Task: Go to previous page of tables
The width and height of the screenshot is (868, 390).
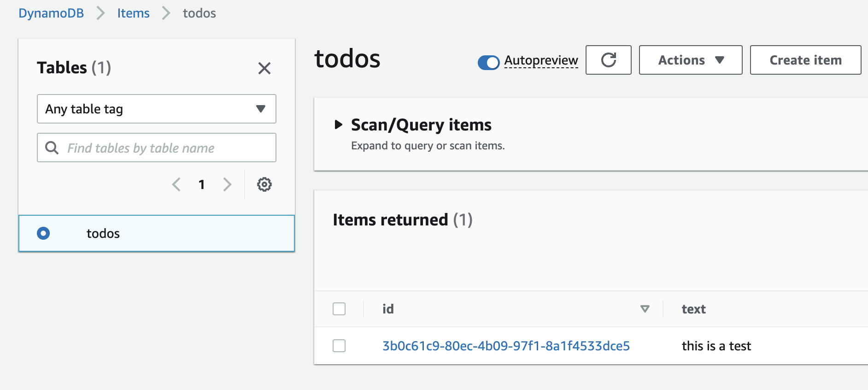Action: pos(176,184)
